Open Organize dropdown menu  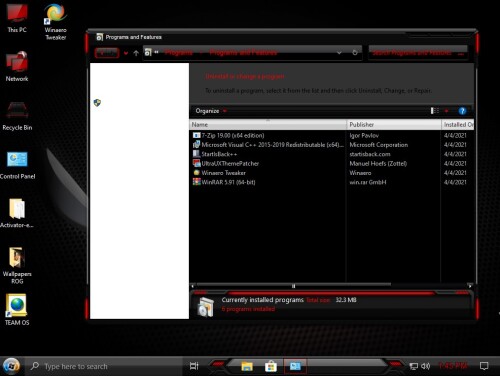211,111
